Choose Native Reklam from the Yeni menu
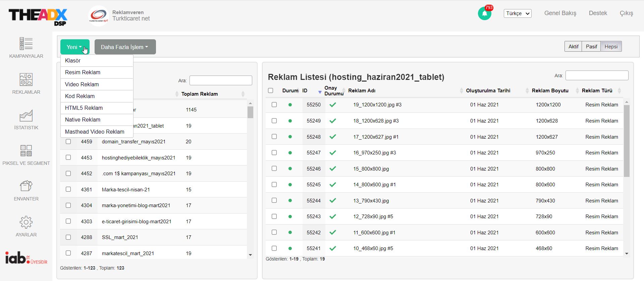Image resolution: width=644 pixels, height=281 pixels. (x=97, y=120)
